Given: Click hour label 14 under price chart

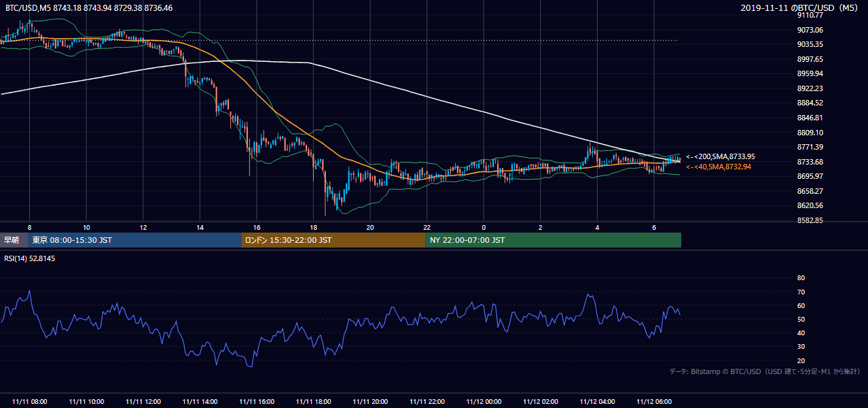Looking at the screenshot, I should click(x=200, y=227).
